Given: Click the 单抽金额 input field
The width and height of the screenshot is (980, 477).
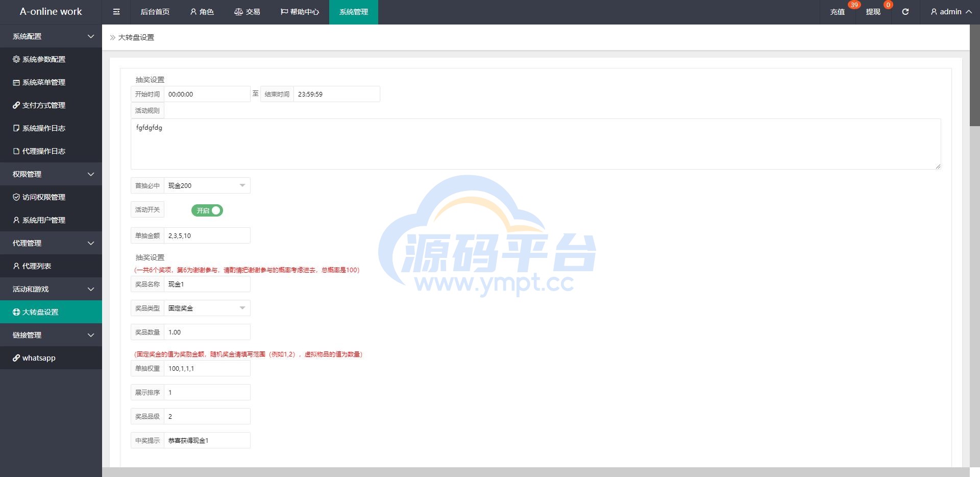Looking at the screenshot, I should coord(206,235).
